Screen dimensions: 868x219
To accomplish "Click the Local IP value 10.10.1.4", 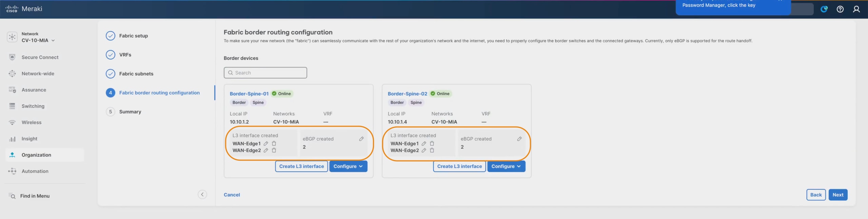I will [x=397, y=122].
